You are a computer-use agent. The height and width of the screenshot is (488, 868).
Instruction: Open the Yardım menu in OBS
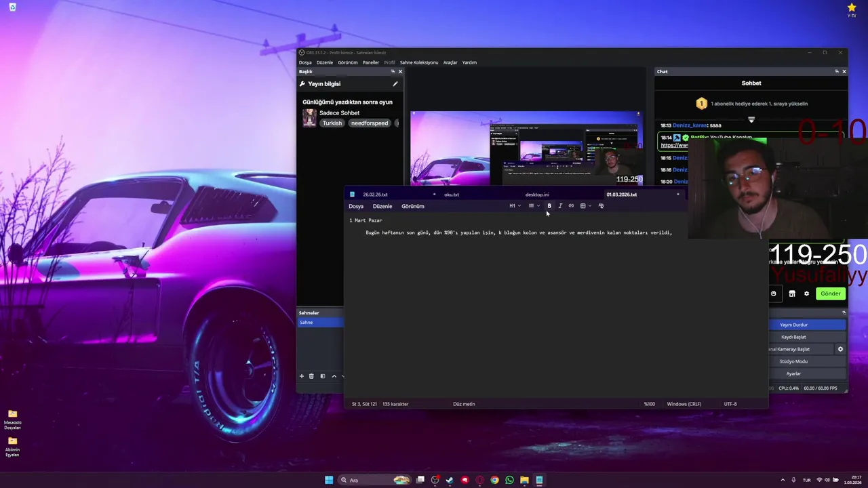coord(469,62)
